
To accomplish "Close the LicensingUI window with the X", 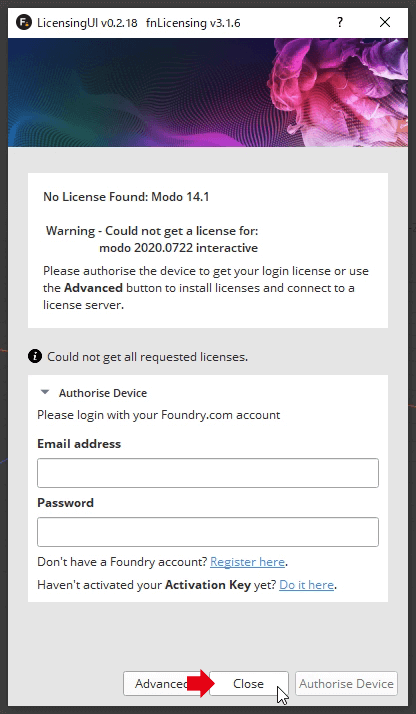I will (x=385, y=22).
